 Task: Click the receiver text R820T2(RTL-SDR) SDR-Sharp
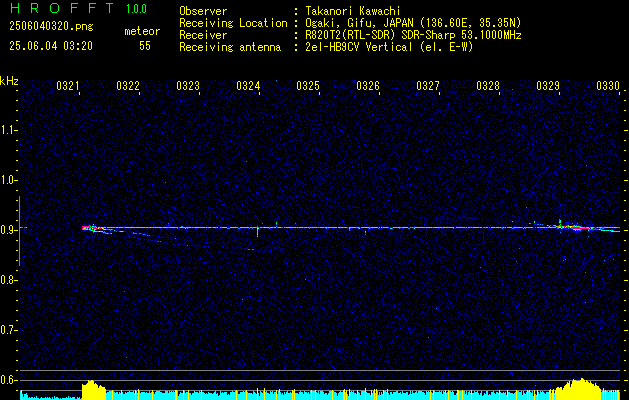coord(378,35)
